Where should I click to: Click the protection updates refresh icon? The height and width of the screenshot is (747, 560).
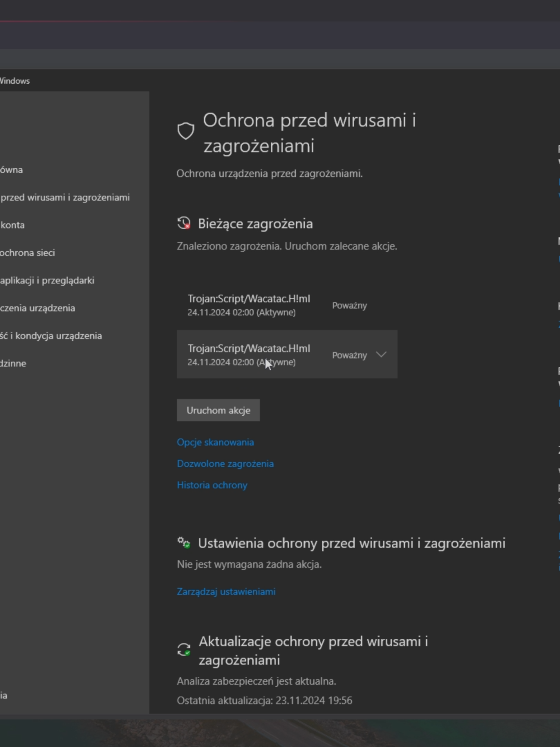[x=184, y=650]
